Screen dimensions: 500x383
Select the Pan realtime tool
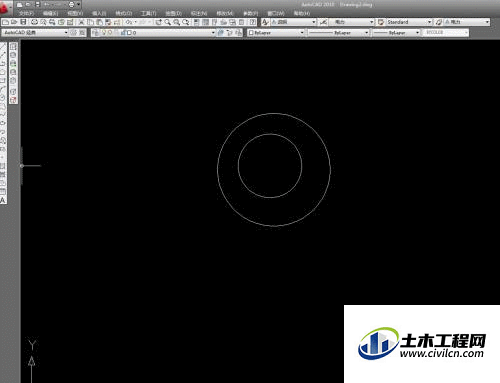coord(158,22)
